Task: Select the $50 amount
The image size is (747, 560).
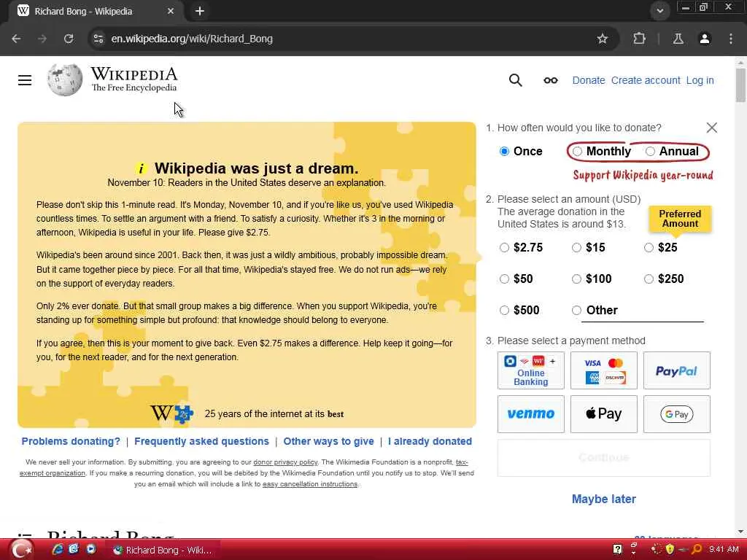Action: [504, 279]
